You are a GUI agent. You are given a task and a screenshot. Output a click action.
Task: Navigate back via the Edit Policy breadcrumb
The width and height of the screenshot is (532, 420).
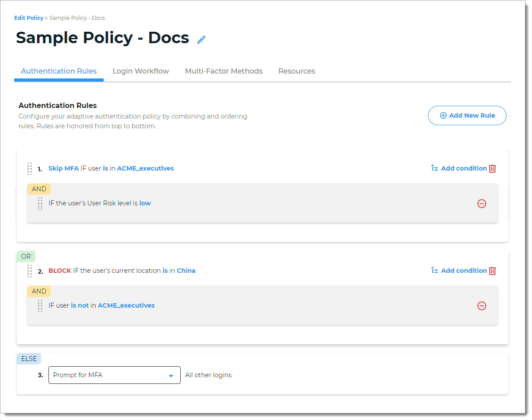(29, 18)
